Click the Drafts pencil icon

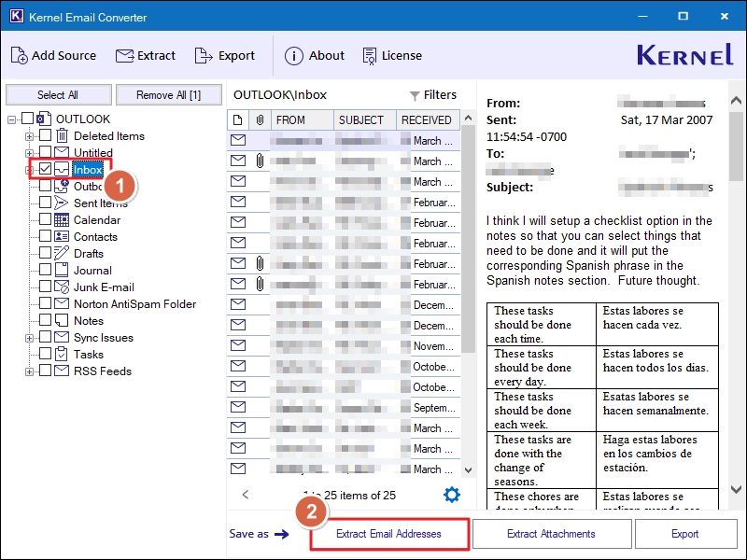(x=62, y=253)
